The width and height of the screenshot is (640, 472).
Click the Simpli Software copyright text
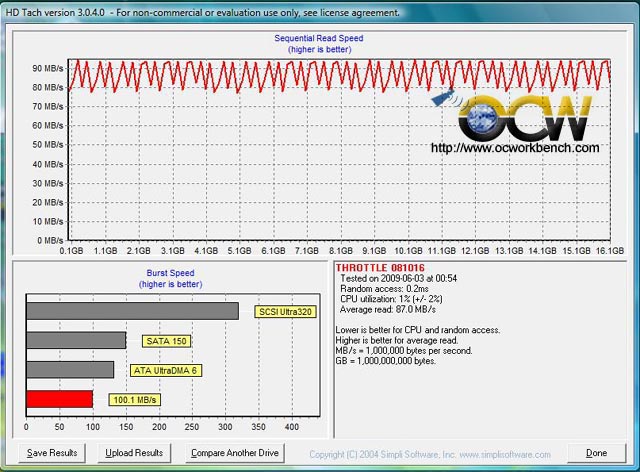430,454
